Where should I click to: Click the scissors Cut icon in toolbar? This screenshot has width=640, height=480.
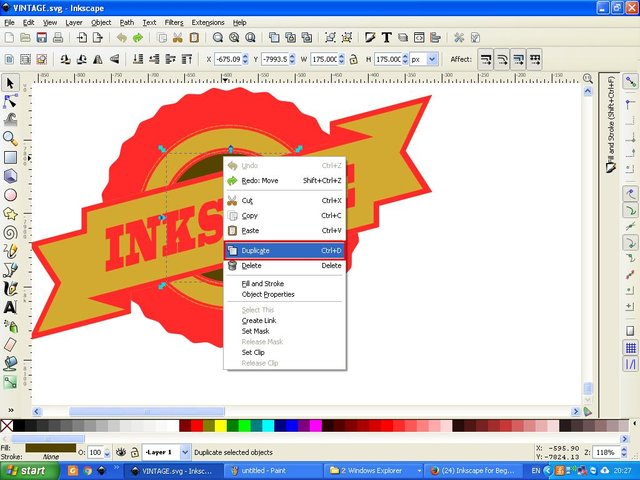(x=178, y=38)
